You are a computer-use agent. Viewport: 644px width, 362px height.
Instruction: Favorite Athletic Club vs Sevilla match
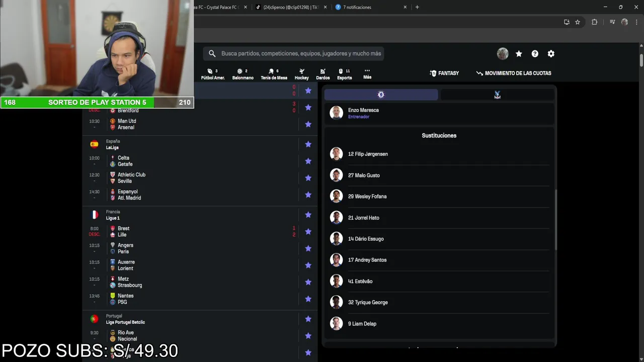pyautogui.click(x=308, y=178)
